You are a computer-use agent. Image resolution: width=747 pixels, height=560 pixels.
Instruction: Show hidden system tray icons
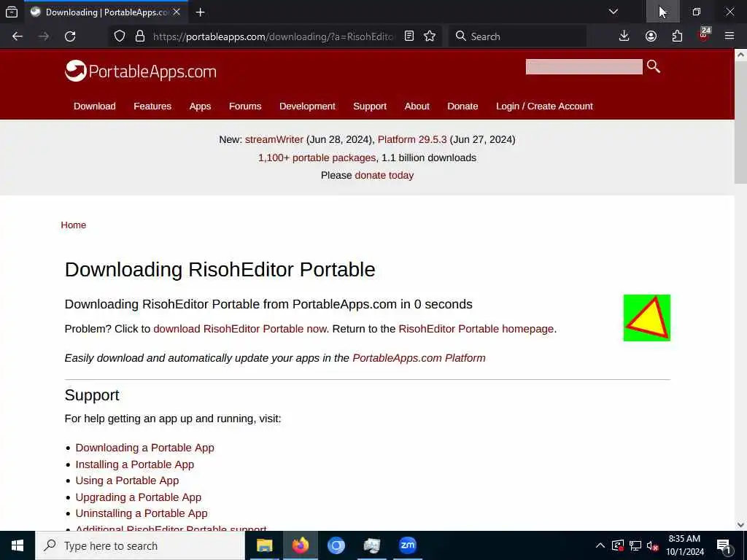(600, 545)
